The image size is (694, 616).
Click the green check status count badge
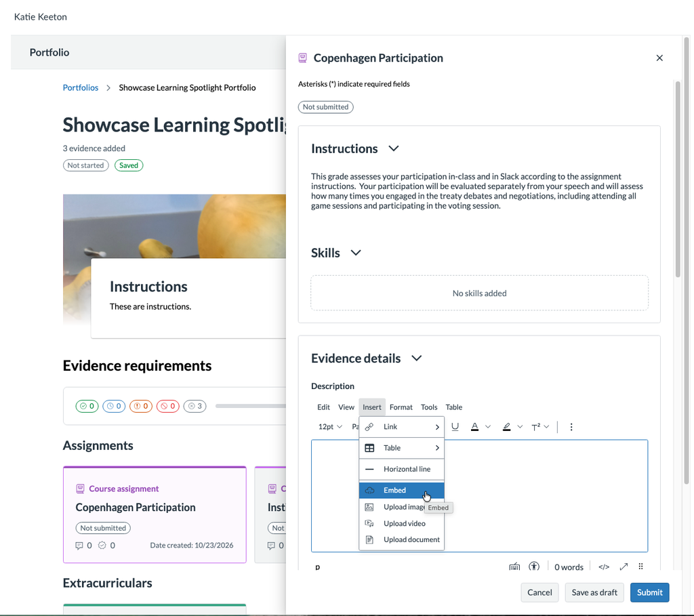(x=87, y=406)
